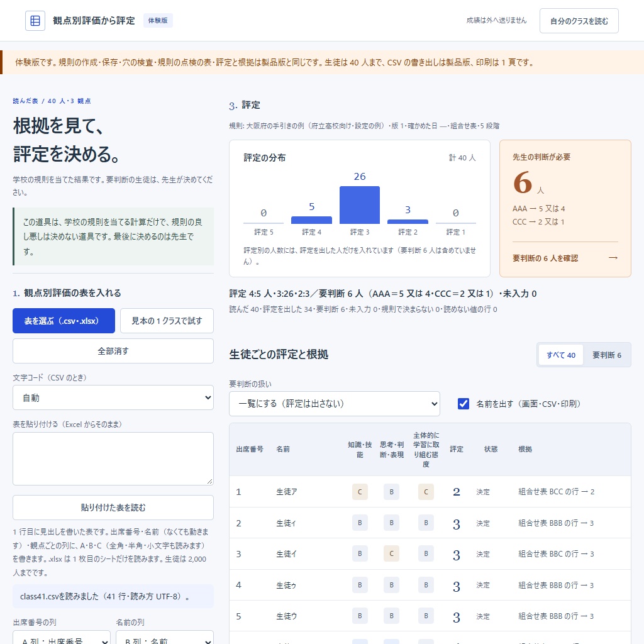Click the 評定 value 2 in row 1

coord(457,492)
